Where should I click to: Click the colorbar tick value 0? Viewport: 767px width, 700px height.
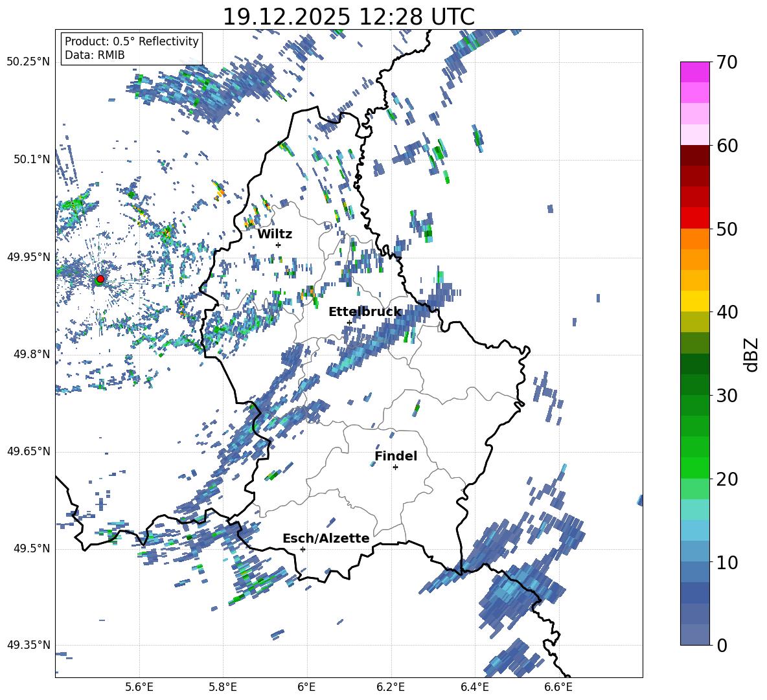(x=722, y=645)
